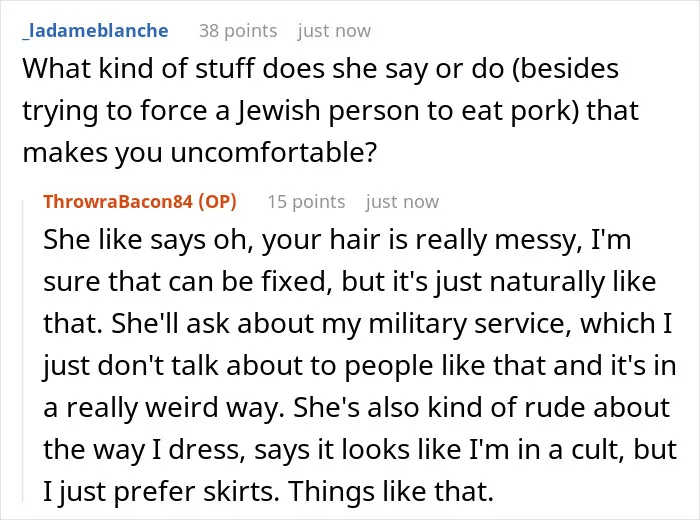The height and width of the screenshot is (520, 700).
Task: Click the 38 points score label
Action: click(238, 31)
